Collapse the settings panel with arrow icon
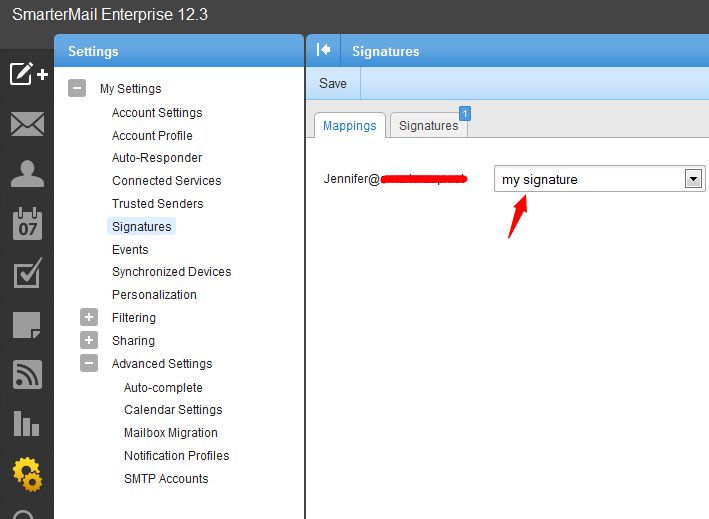This screenshot has width=709, height=519. click(323, 50)
